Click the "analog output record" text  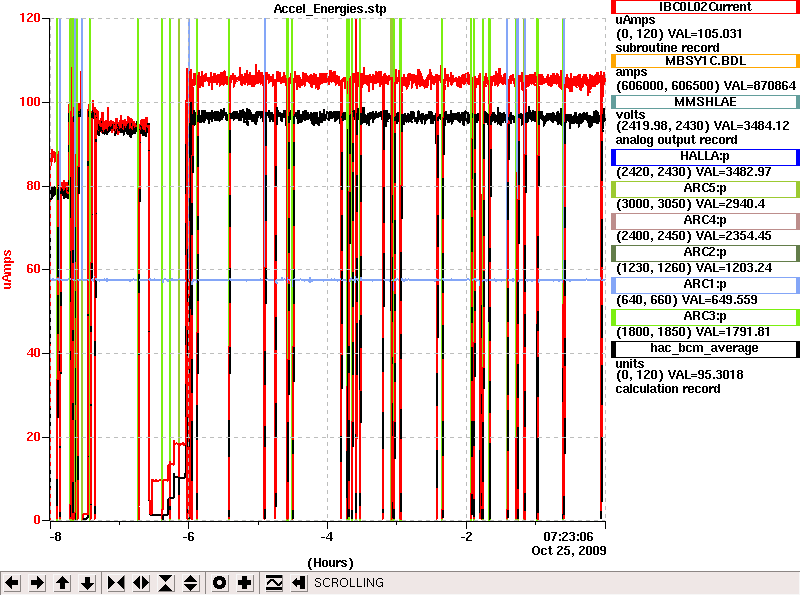(676, 140)
